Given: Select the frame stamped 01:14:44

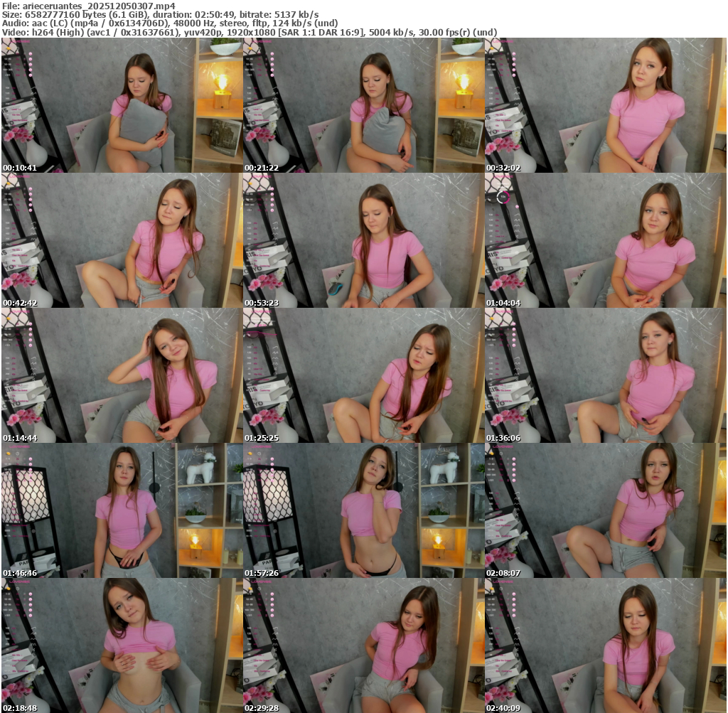Looking at the screenshot, I should click(122, 375).
